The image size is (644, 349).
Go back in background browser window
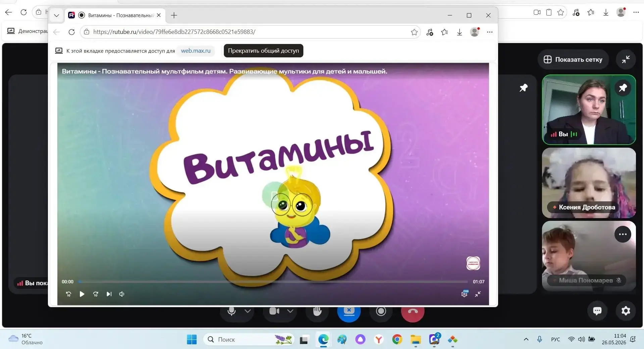9,12
